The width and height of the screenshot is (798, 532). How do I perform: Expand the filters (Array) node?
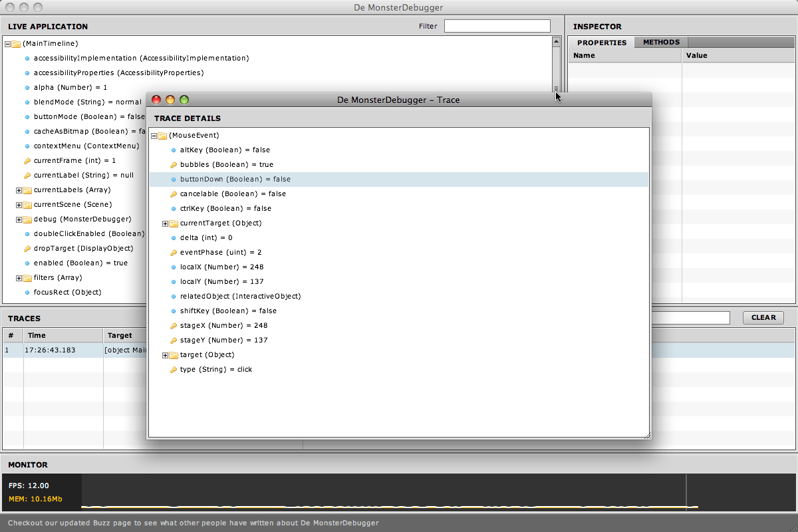[19, 278]
